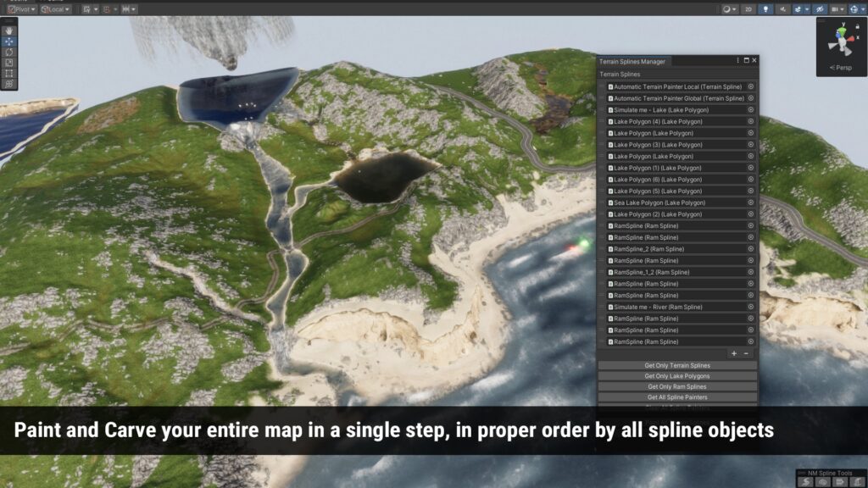Click the first NM Spline Tools icon
This screenshot has height=488, width=868.
(807, 481)
